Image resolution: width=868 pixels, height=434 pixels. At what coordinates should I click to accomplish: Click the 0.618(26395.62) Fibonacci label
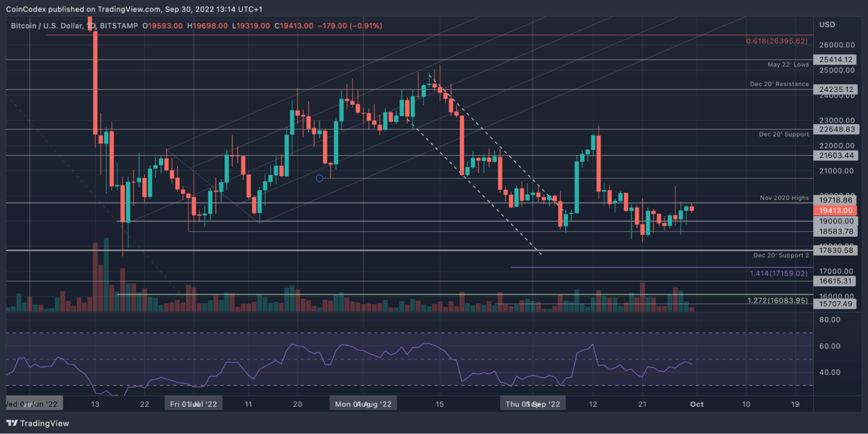pyautogui.click(x=776, y=41)
